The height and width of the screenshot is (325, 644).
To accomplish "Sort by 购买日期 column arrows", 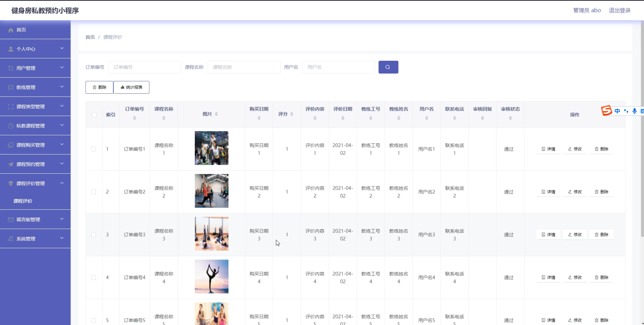I will click(259, 118).
